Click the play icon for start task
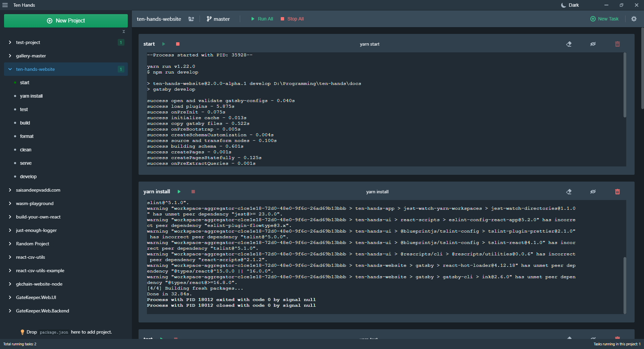 point(164,44)
